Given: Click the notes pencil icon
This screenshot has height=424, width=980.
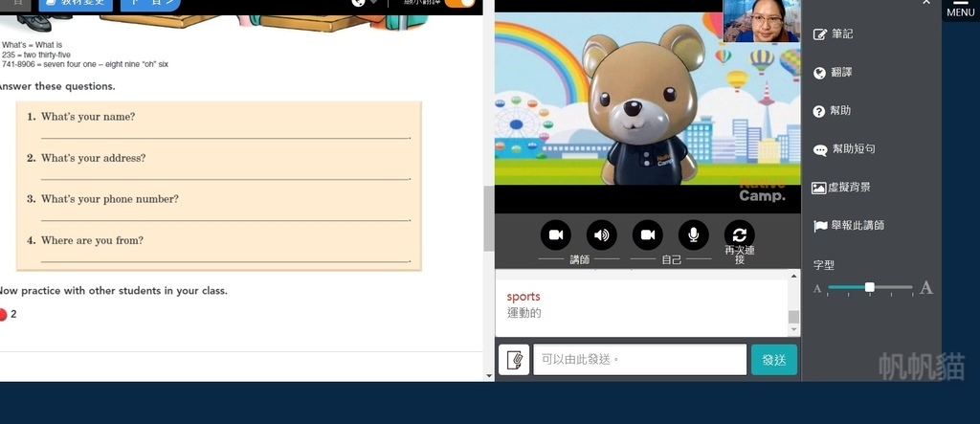Looking at the screenshot, I should [819, 34].
